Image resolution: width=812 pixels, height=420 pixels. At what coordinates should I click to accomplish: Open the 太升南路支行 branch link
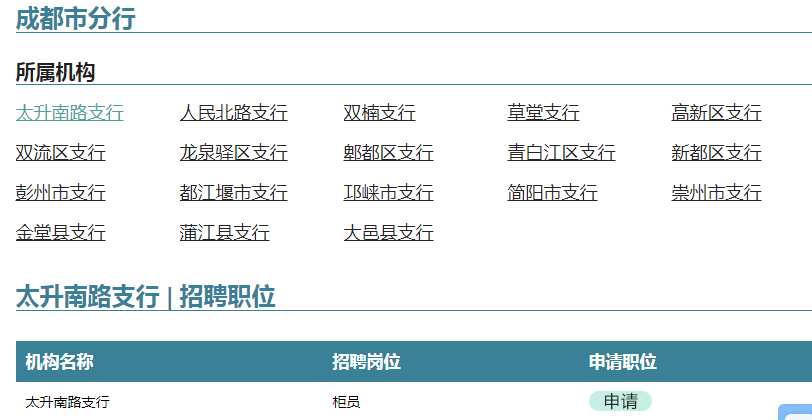click(x=69, y=113)
